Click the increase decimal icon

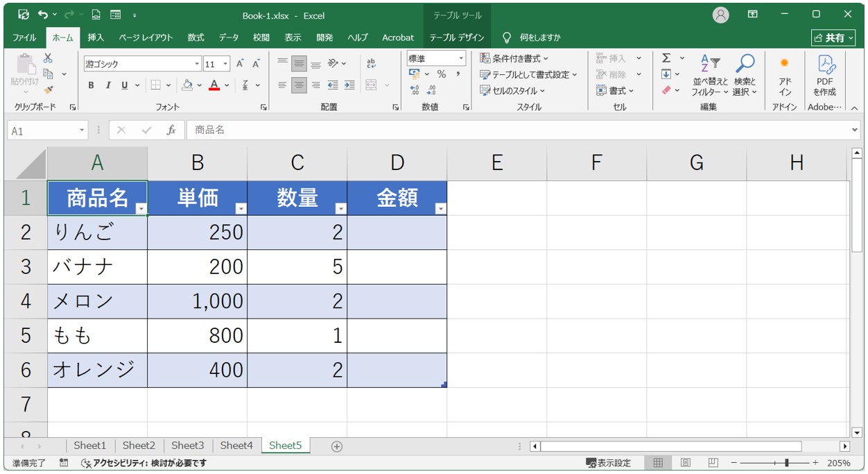click(415, 90)
